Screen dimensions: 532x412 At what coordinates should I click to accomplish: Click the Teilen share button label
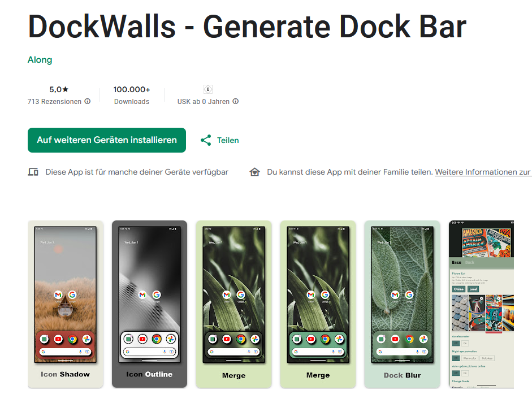click(x=228, y=140)
